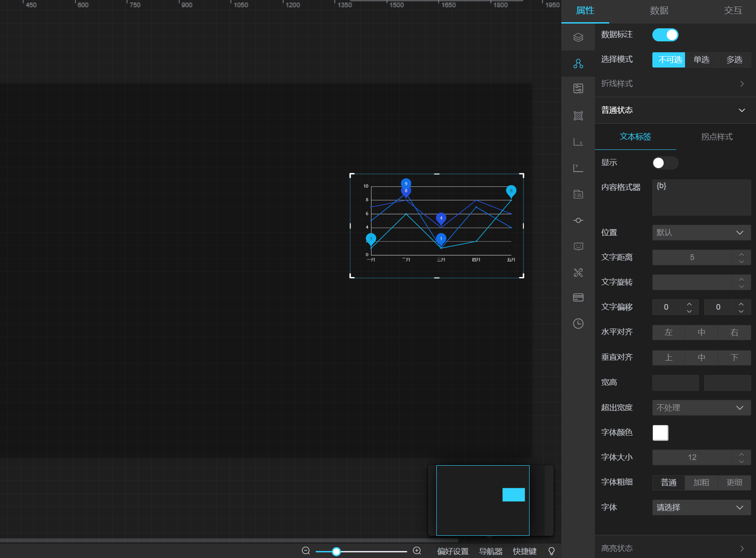Viewport: 756px width, 558px height.
Task: Click the 字体大小 value field
Action: point(692,457)
